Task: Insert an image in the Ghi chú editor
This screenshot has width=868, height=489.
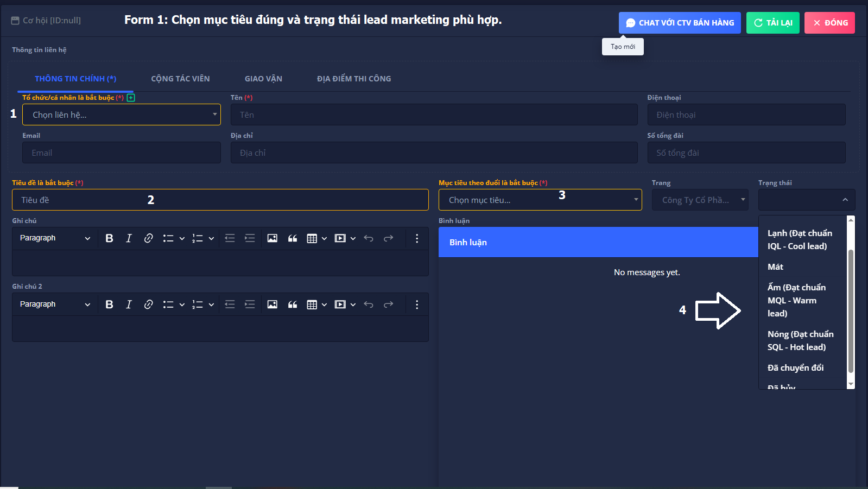Action: click(272, 238)
